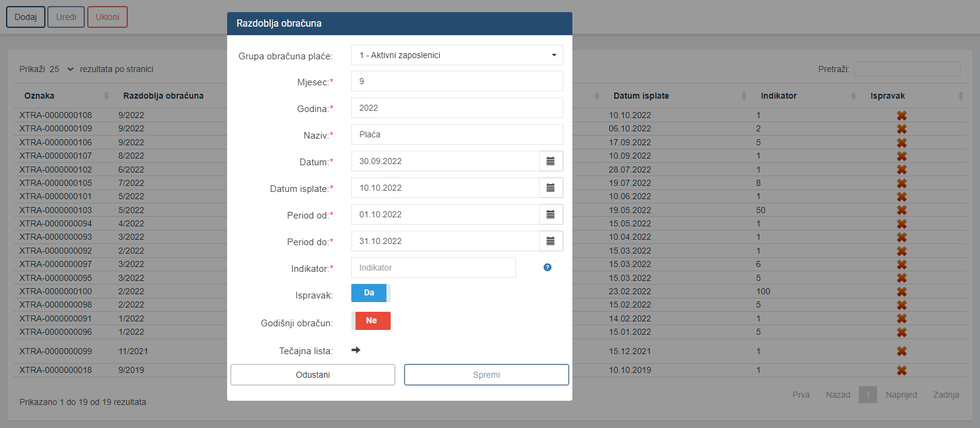980x428 pixels.
Task: Click Ispravak X icon for XTRA-0000000018 row
Action: tap(902, 370)
